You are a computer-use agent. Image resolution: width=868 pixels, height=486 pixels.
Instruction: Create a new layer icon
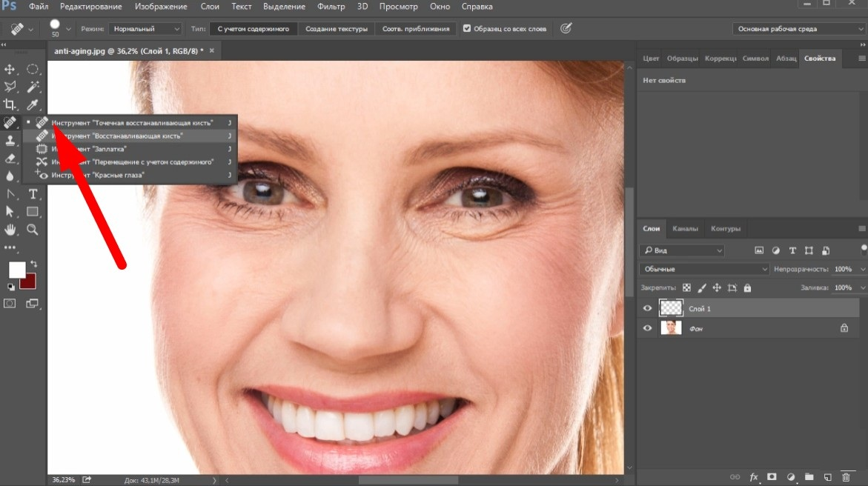[x=827, y=476]
